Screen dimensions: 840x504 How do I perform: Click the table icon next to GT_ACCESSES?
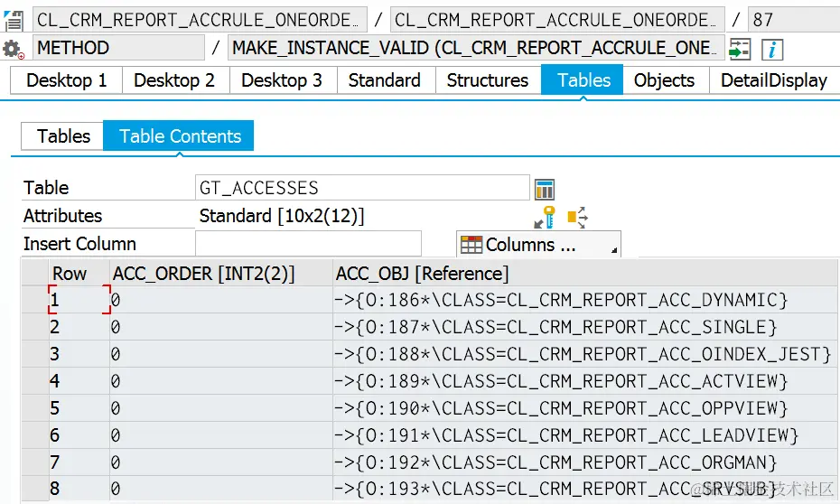pos(545,189)
